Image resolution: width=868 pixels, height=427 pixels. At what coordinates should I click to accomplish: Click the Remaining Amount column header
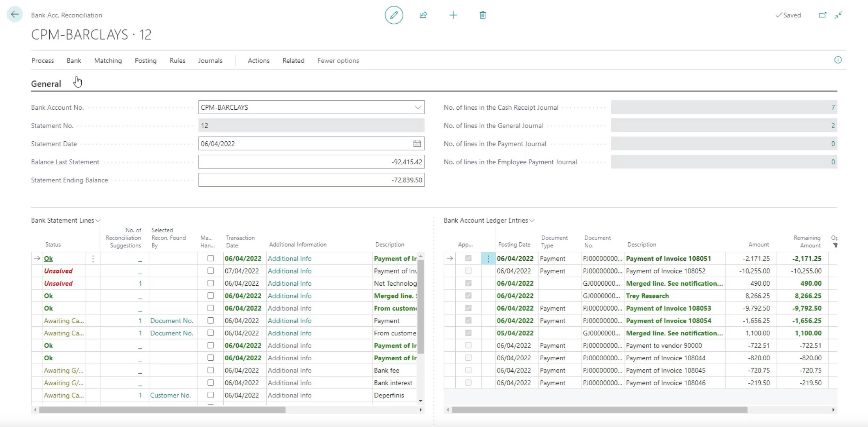(807, 242)
